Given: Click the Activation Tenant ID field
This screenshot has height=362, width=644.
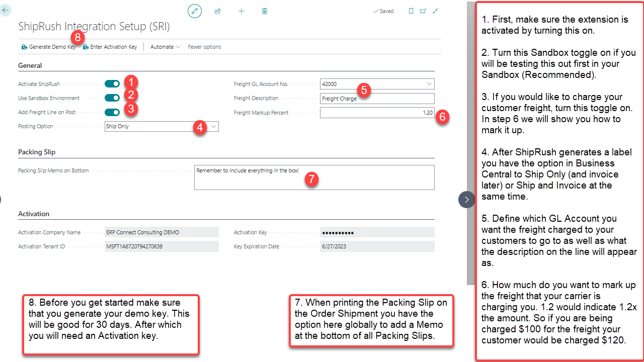Looking at the screenshot, I should 162,246.
